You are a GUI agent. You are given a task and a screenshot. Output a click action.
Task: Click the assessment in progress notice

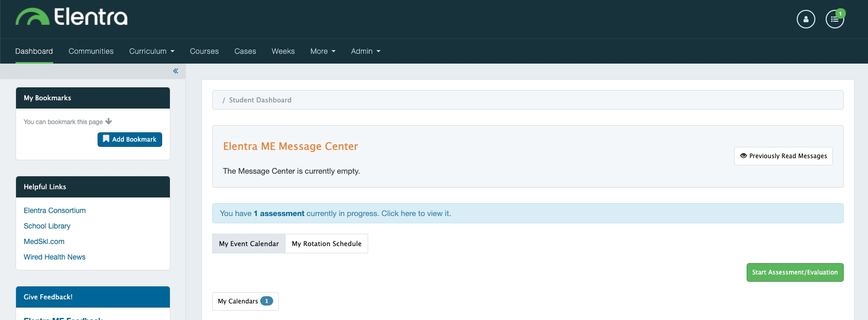coord(336,214)
